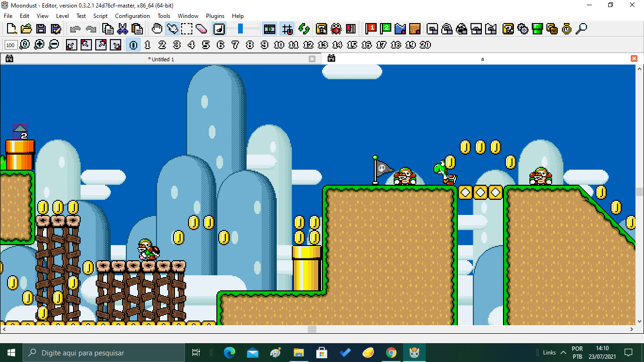Adjust the music volume slider

coord(240,29)
